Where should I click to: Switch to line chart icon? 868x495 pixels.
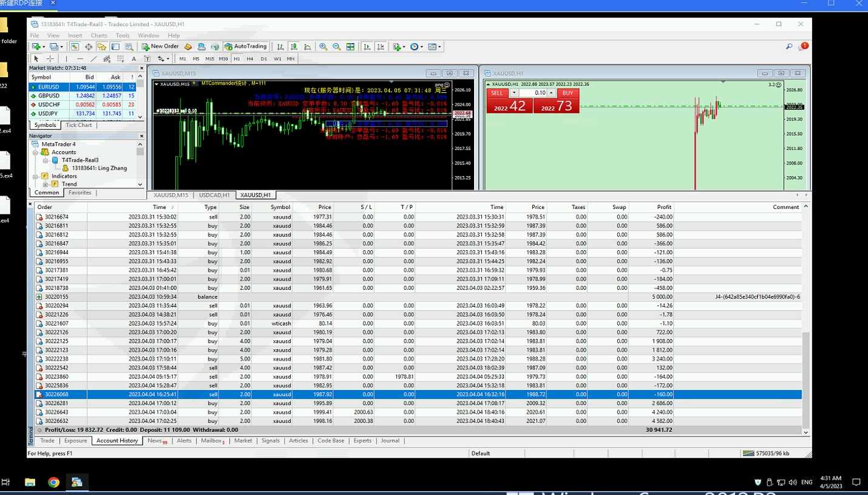(308, 46)
